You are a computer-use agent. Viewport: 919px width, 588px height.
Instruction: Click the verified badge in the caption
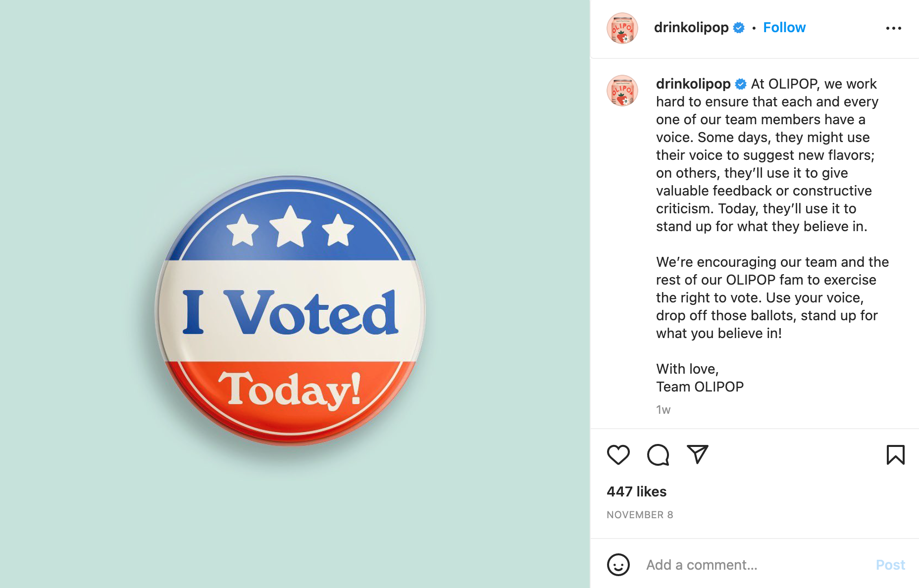click(x=741, y=84)
